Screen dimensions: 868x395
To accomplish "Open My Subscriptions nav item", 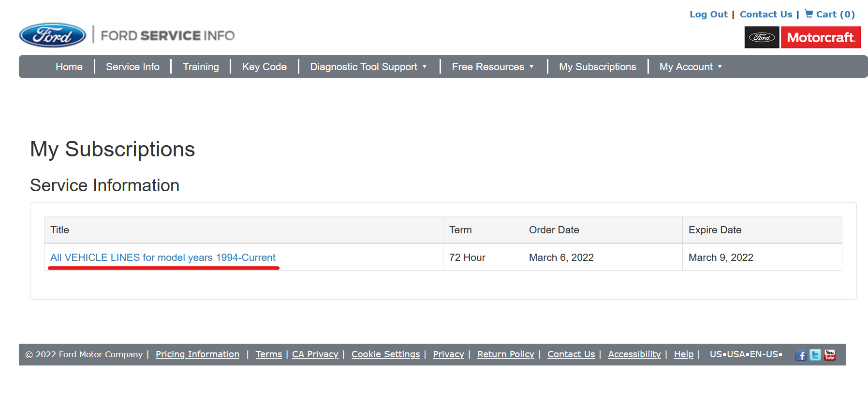I will [598, 67].
